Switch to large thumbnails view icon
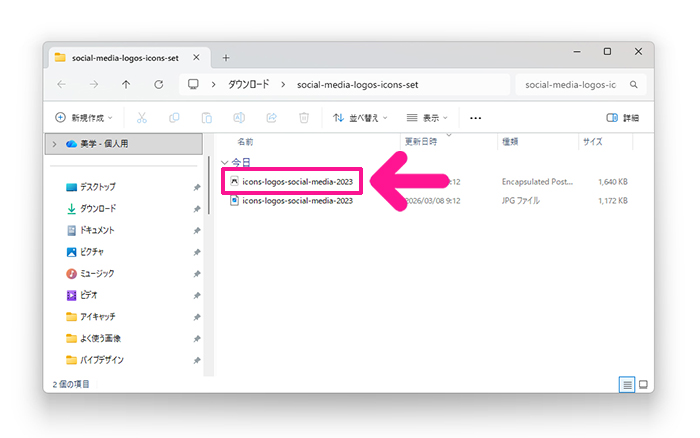This screenshot has height=438, width=700. pos(643,384)
